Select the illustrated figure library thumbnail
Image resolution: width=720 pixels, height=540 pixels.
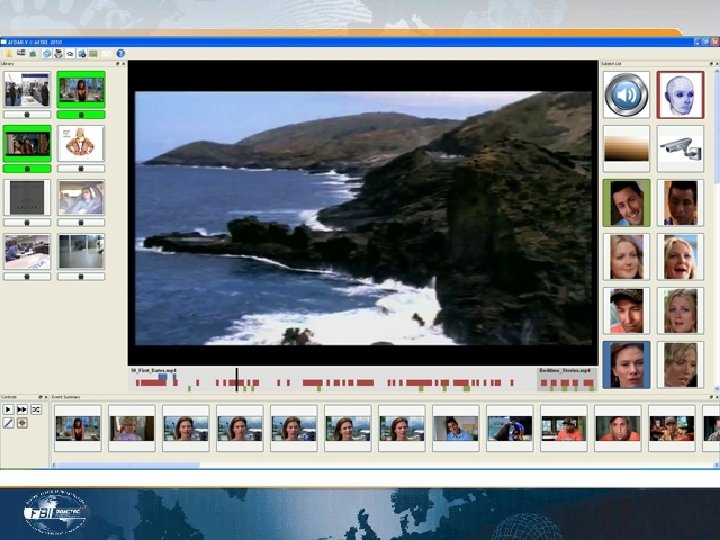pyautogui.click(x=81, y=144)
